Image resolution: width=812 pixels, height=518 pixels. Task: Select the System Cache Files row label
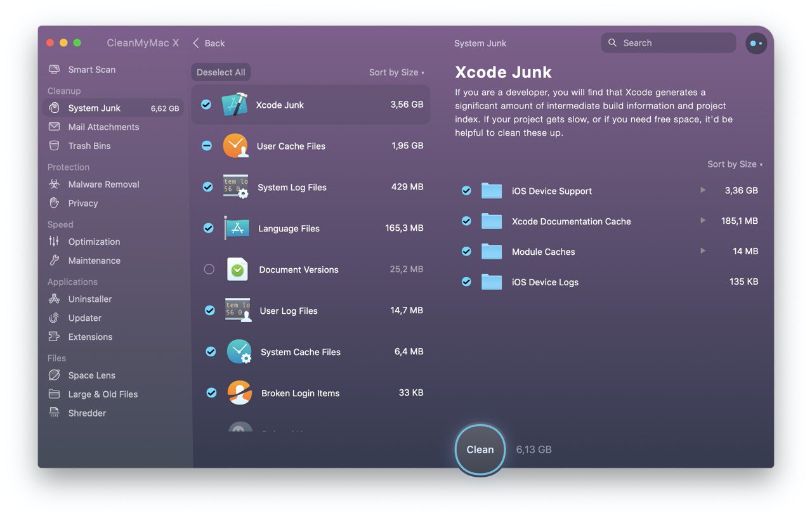point(301,352)
